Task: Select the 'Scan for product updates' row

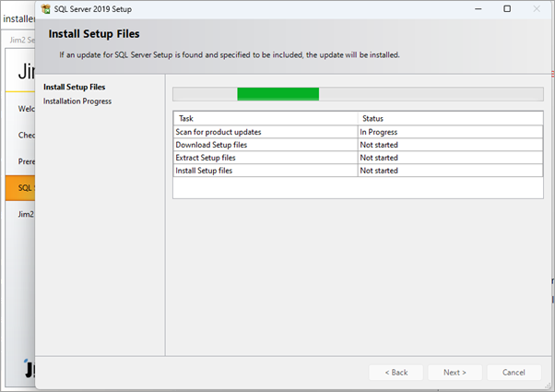Action: pos(358,132)
